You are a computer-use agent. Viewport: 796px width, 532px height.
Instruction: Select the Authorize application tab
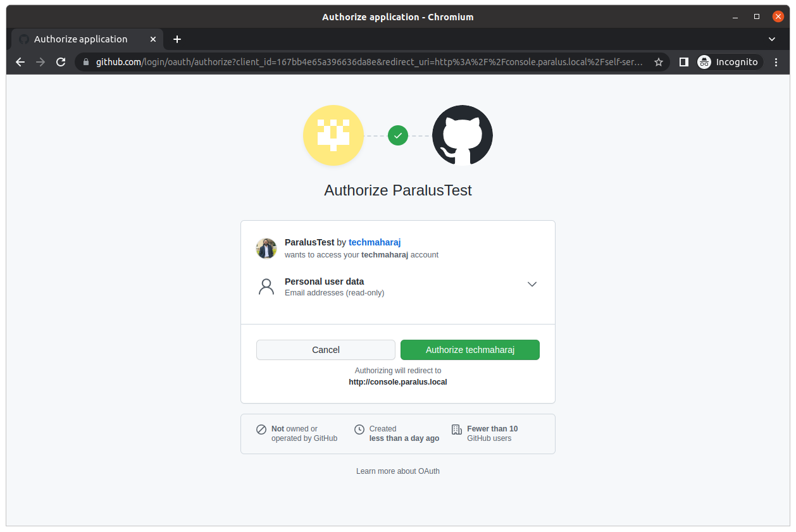[x=87, y=39]
